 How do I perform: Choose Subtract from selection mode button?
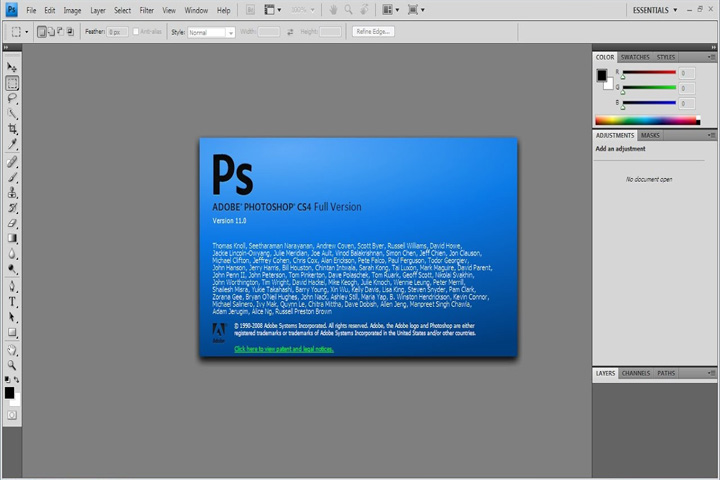point(60,32)
